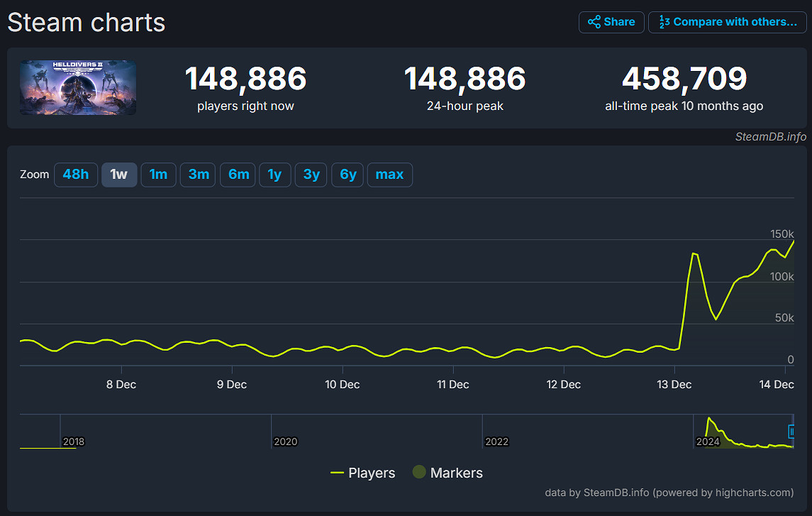Select the 3m zoom range
This screenshot has width=812, height=516.
(x=197, y=175)
